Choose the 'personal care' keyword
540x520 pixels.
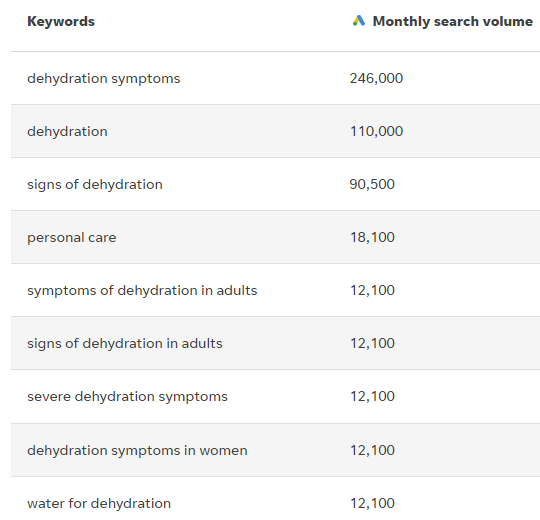[x=72, y=238]
